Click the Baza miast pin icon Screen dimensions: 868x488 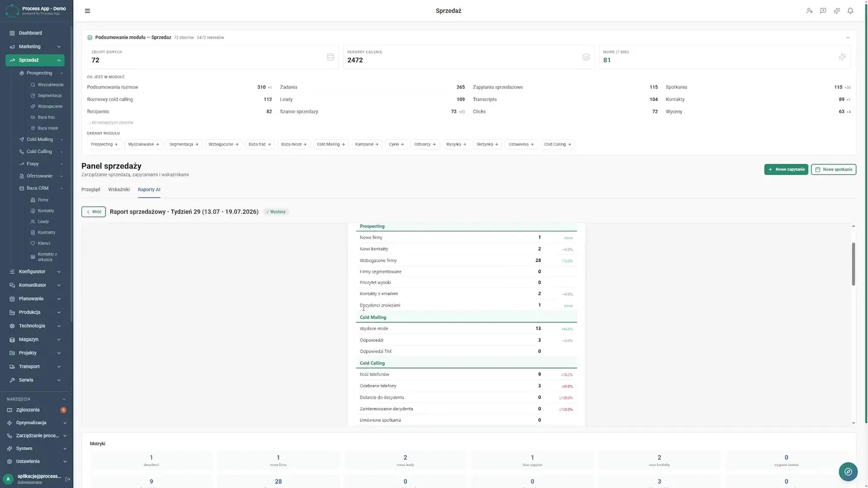click(33, 128)
